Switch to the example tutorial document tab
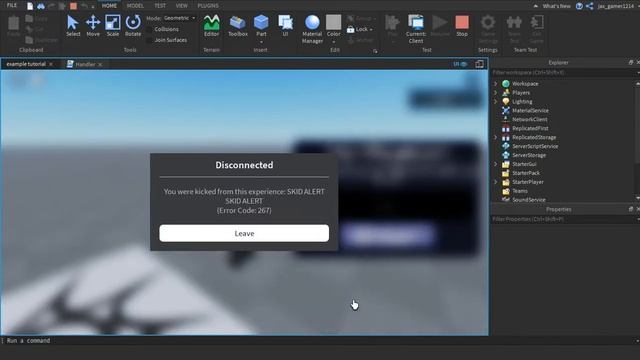Image resolution: width=640 pixels, height=360 pixels. [26, 64]
